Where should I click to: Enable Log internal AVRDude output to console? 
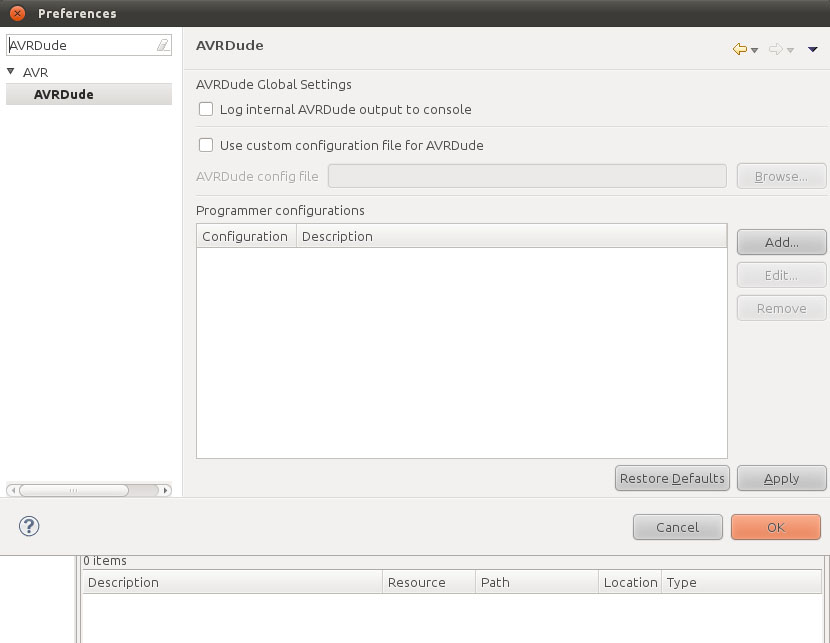pos(206,109)
